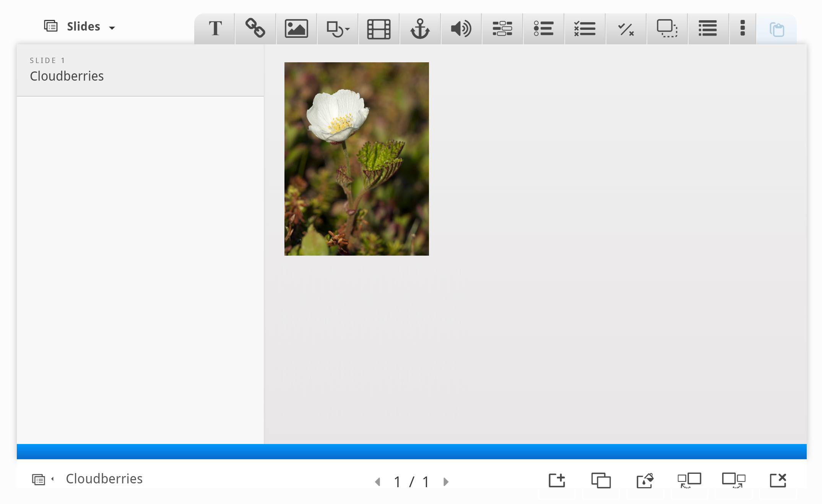Add multiple choice checklist question
The width and height of the screenshot is (822, 504).
pyautogui.click(x=585, y=29)
